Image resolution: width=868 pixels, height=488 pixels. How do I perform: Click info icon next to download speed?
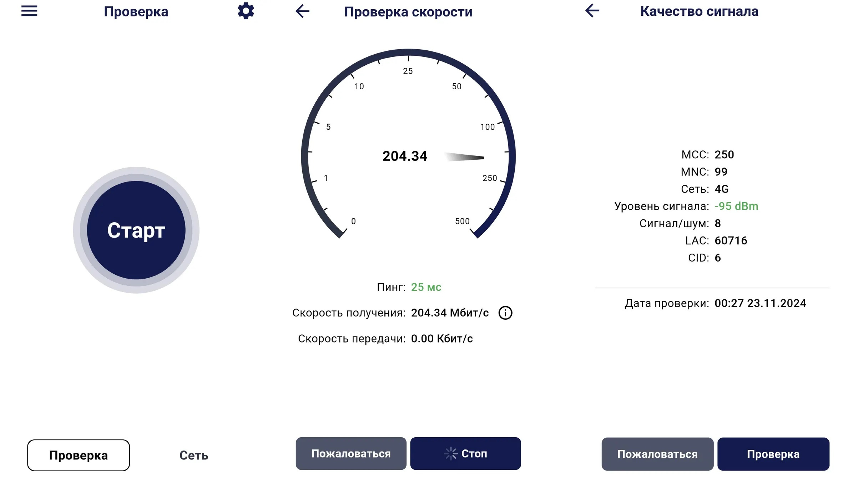coord(505,313)
